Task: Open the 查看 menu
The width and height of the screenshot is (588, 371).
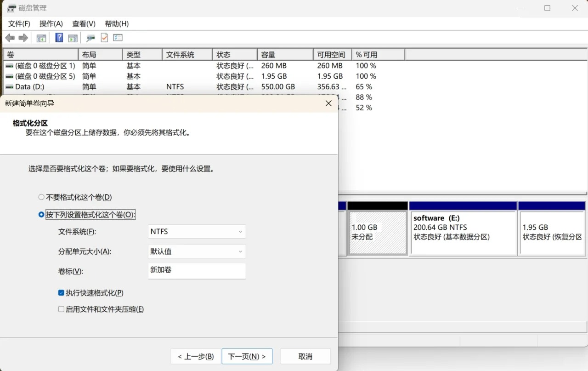Action: tap(83, 23)
